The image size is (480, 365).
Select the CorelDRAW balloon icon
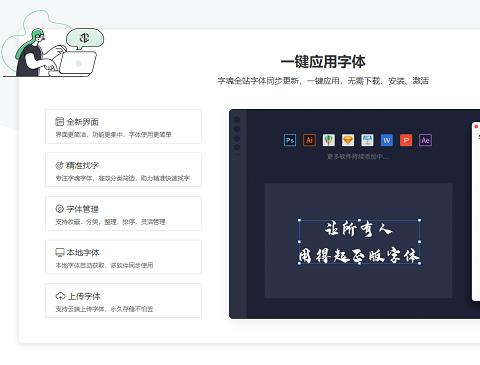pos(329,140)
